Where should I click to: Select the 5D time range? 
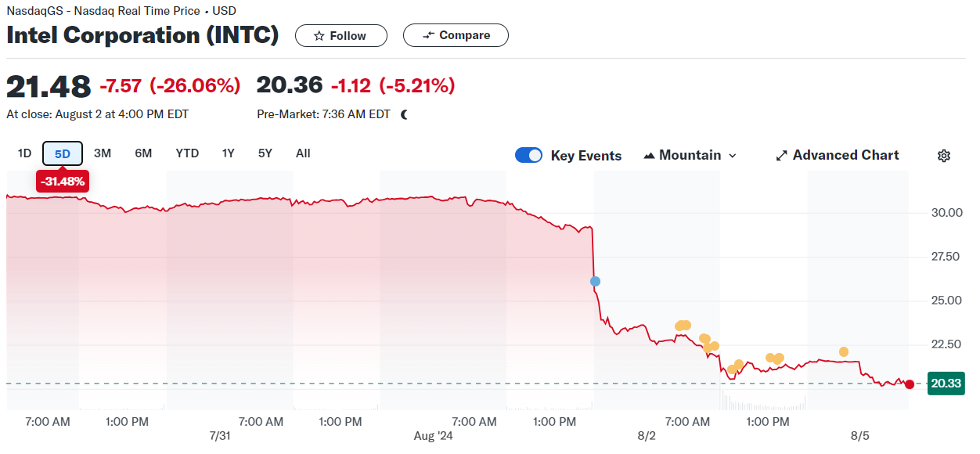click(62, 154)
